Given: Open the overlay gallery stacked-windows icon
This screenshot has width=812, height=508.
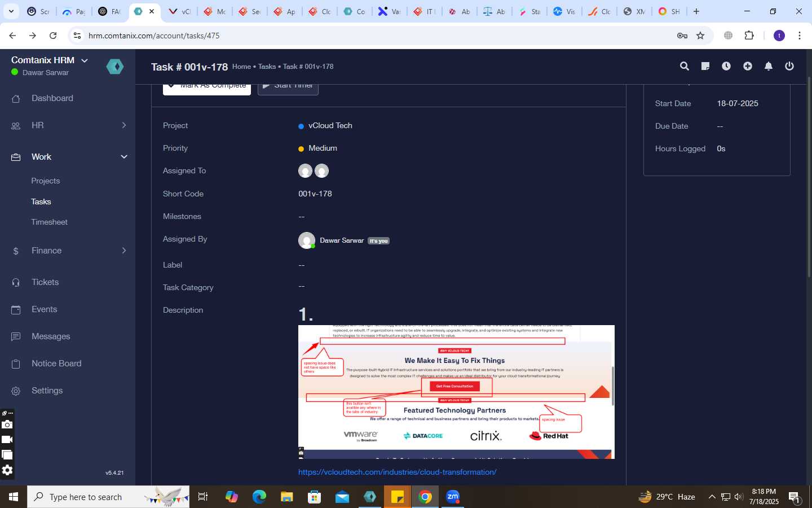Looking at the screenshot, I should point(7,454).
